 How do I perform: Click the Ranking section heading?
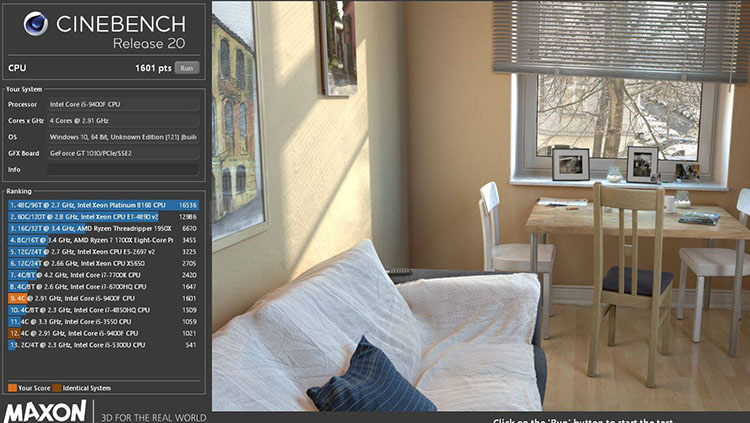pyautogui.click(x=19, y=191)
